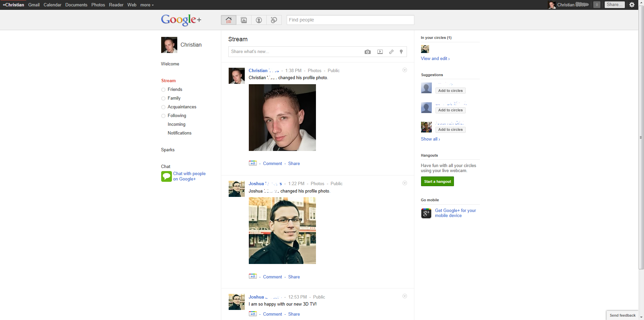The width and height of the screenshot is (644, 320).
Task: Expand the 'more' menu in the top bar
Action: [x=147, y=5]
